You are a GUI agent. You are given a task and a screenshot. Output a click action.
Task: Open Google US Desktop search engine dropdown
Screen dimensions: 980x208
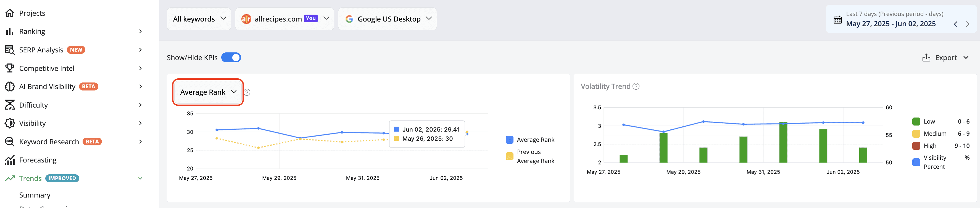387,19
